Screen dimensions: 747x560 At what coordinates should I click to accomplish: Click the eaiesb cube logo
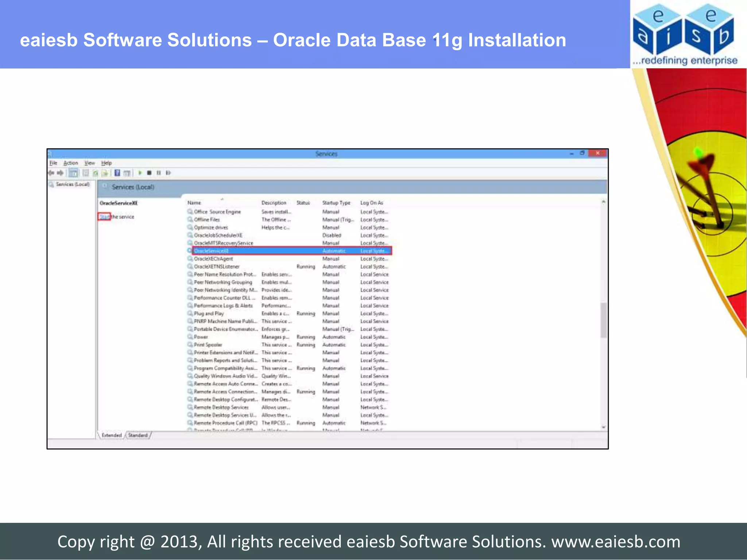click(685, 29)
